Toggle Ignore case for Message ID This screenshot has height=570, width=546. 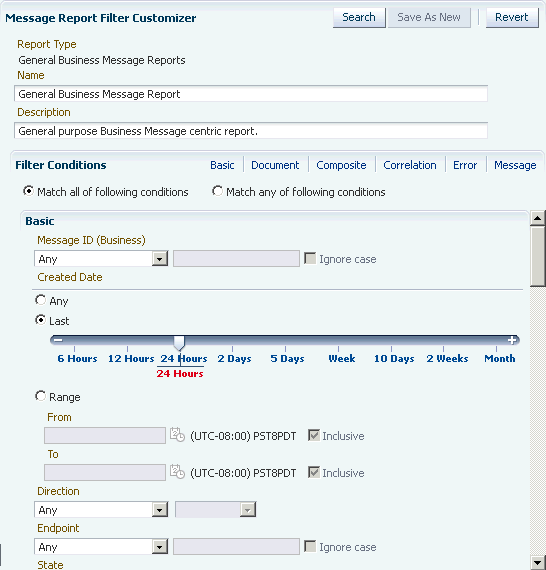click(x=310, y=258)
